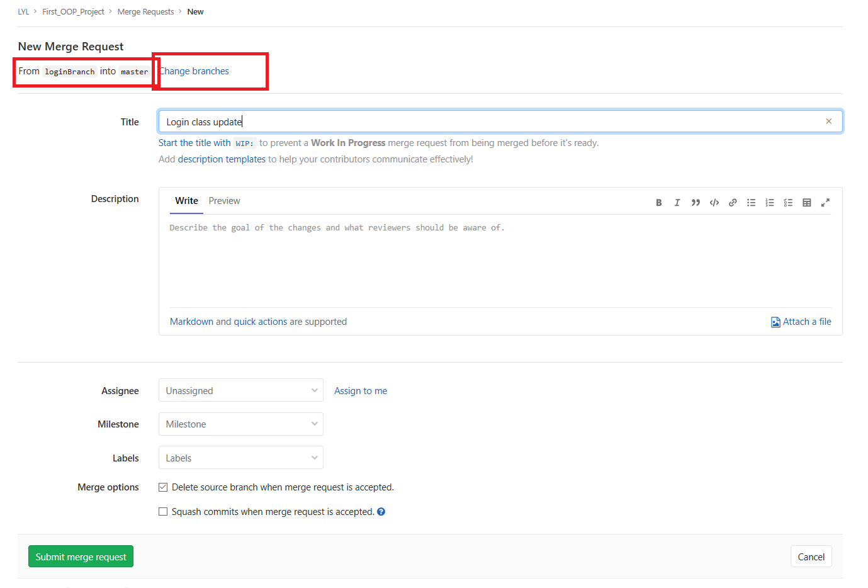Apply bold formatting in description toolbar
Screen dimensions: 868x588
coord(658,203)
